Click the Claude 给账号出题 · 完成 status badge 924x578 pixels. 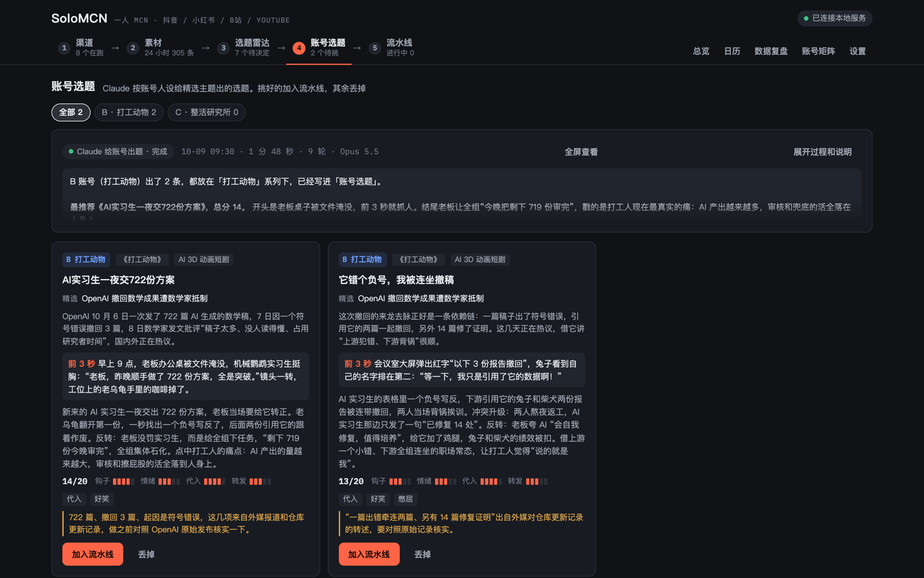(x=118, y=151)
